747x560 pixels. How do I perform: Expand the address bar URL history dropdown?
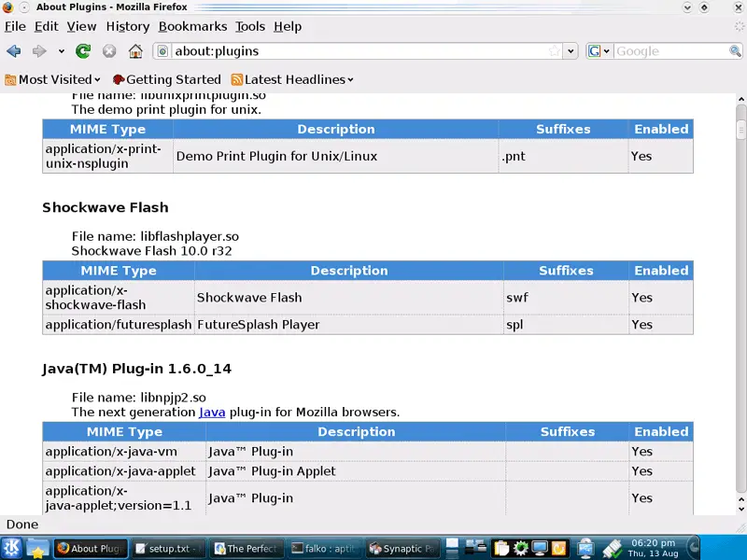tap(571, 51)
